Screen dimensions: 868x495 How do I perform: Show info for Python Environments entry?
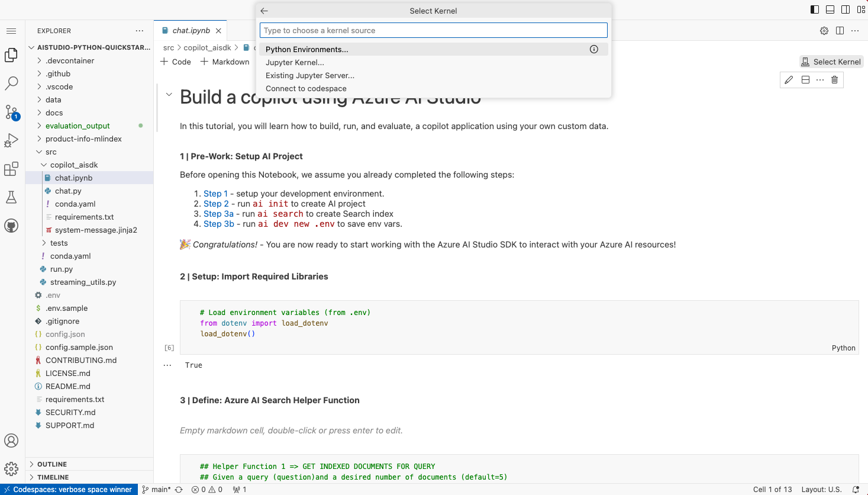594,49
